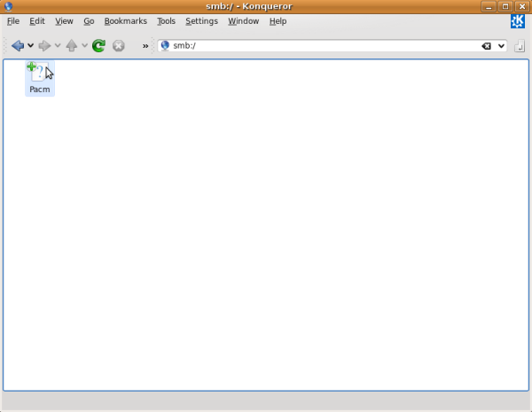This screenshot has height=412, width=532.
Task: Open the Settings menu
Action: [201, 20]
